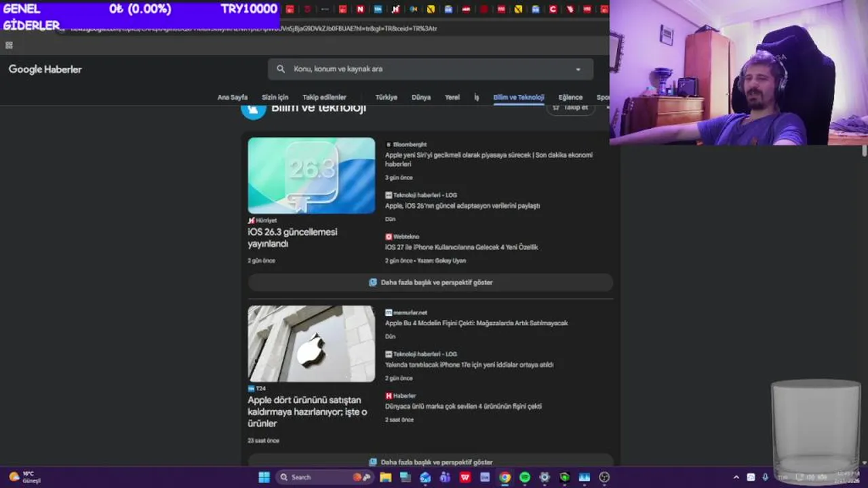Open the weather widget showing 16°C Güneşli

point(24,477)
